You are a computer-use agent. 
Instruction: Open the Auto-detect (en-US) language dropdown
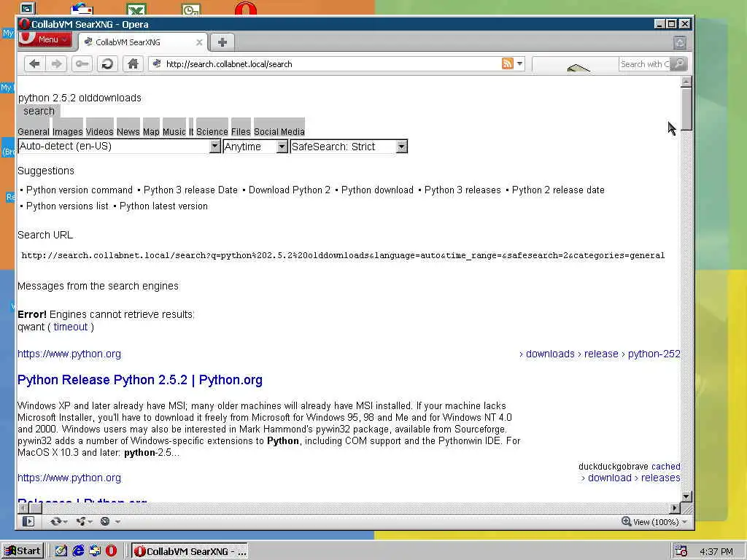[119, 146]
